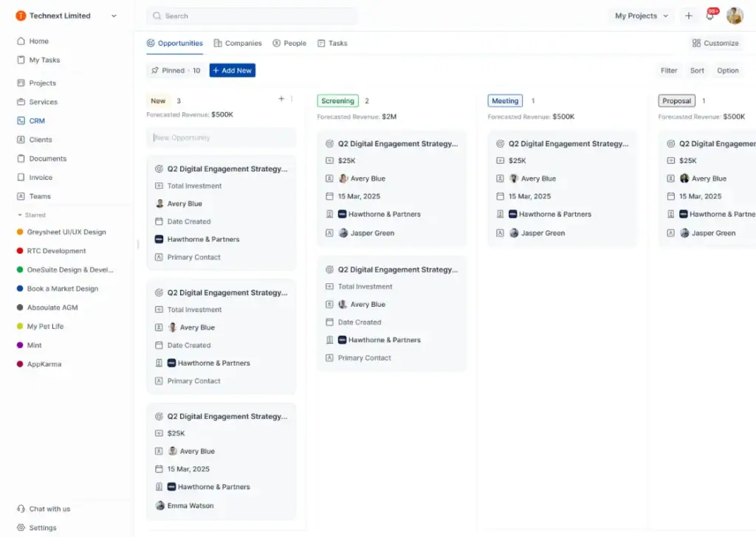Open Greysheet UI/UX Design starred project
The height and width of the screenshot is (537, 756).
coord(66,232)
